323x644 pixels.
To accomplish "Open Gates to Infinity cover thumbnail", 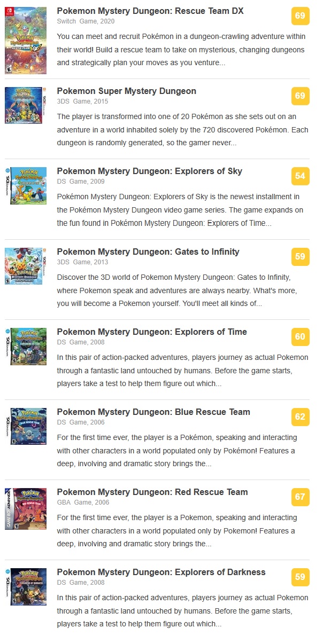I will (26, 266).
